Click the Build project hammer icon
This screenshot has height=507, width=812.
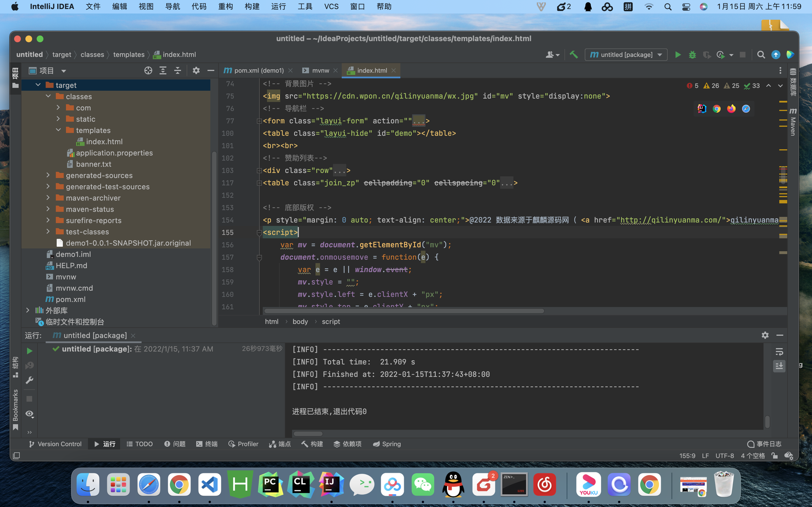coord(574,54)
